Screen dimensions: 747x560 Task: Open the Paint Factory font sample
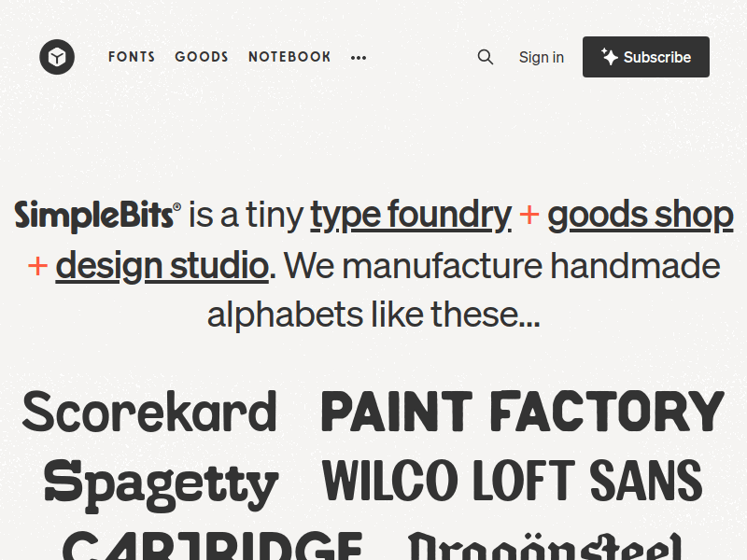[x=523, y=412]
